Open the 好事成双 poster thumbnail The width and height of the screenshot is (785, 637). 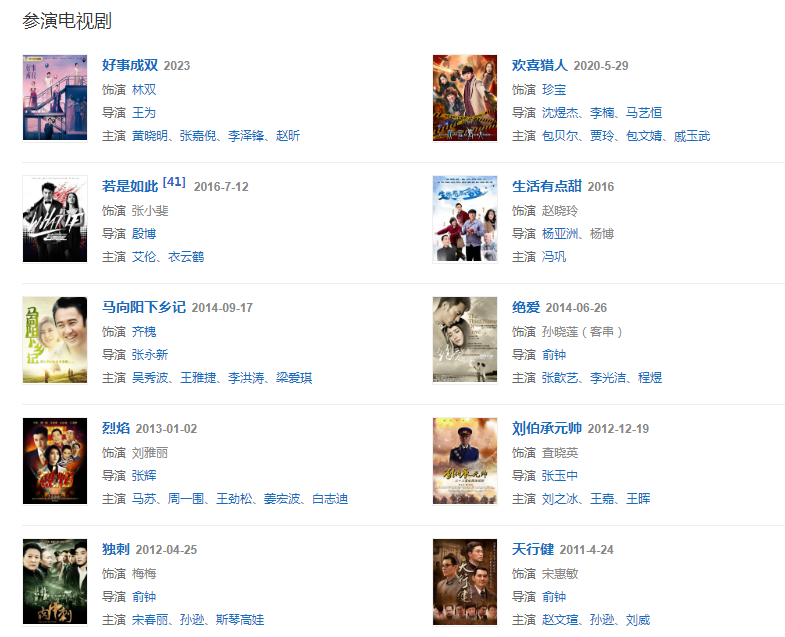pos(55,98)
